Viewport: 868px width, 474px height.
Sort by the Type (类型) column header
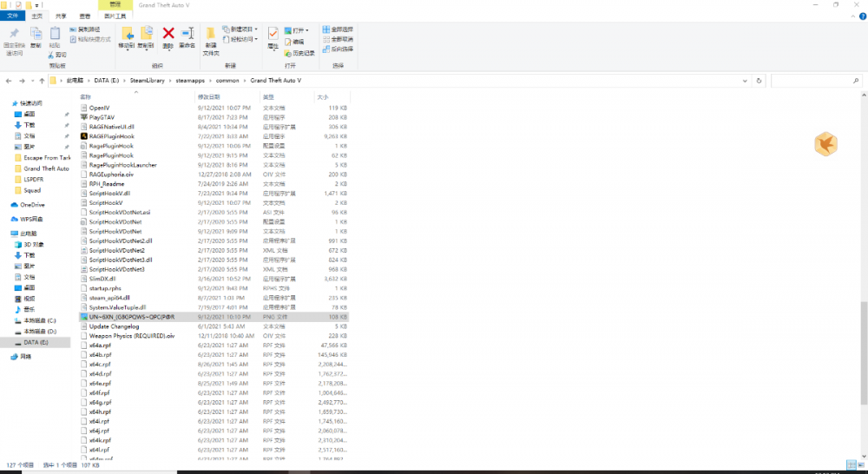point(287,97)
